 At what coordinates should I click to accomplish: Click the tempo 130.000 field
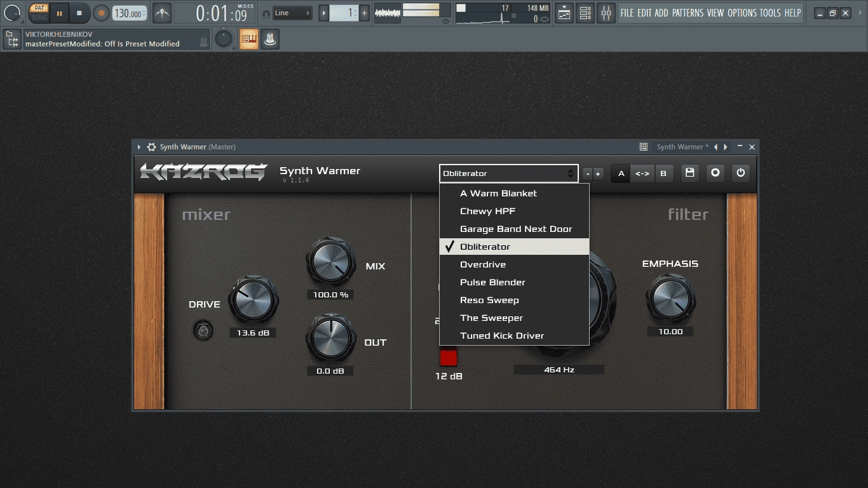pos(129,13)
